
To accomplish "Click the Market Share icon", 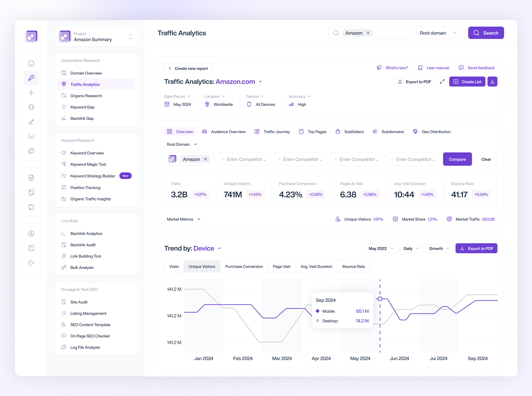I will coord(395,219).
